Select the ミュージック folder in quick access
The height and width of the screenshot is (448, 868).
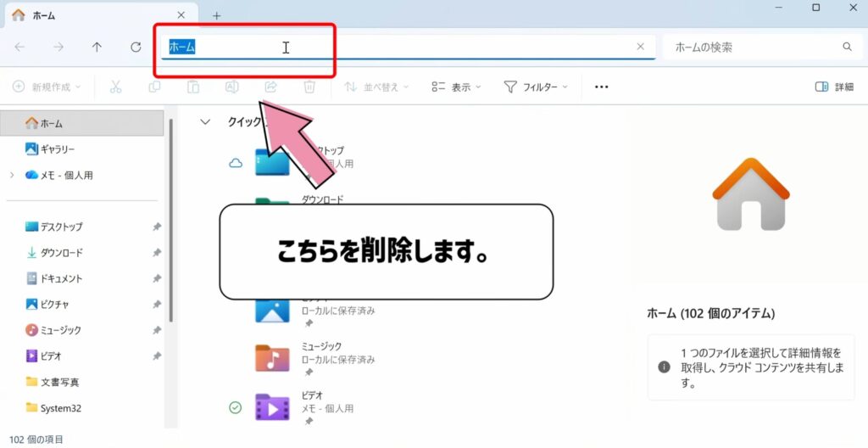tap(272, 358)
